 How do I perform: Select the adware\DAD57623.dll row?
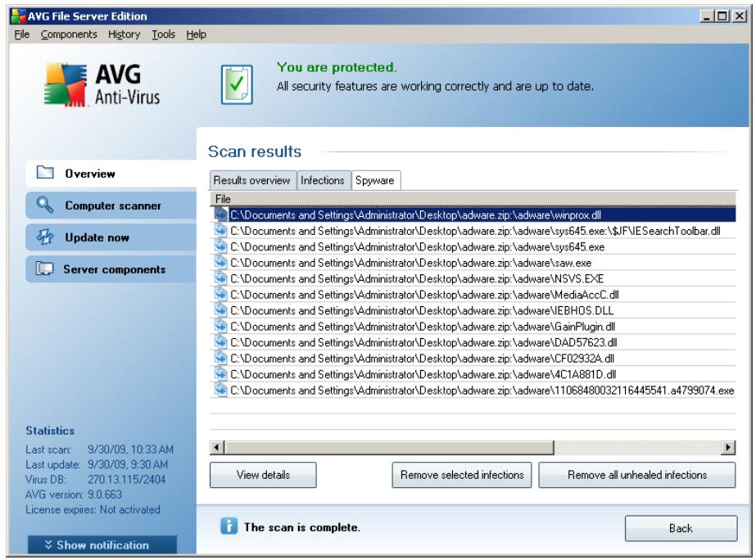473,341
